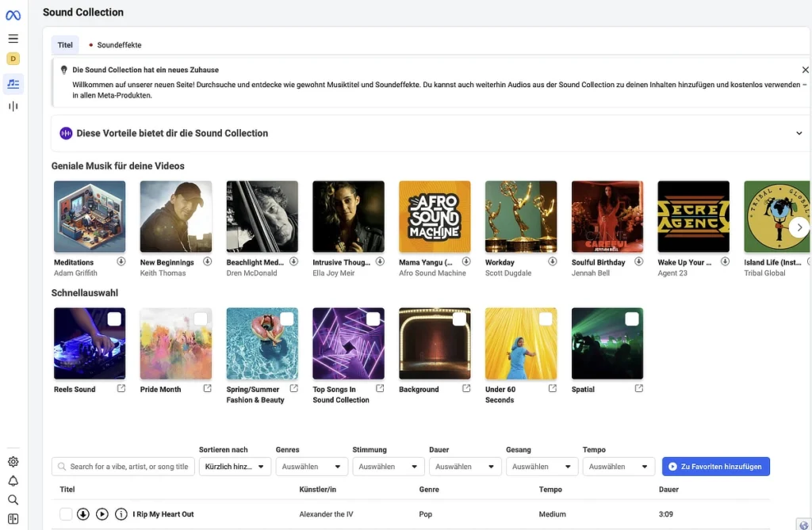Click the song search input field
Viewport: 812px width, 530px height.
pyautogui.click(x=127, y=467)
